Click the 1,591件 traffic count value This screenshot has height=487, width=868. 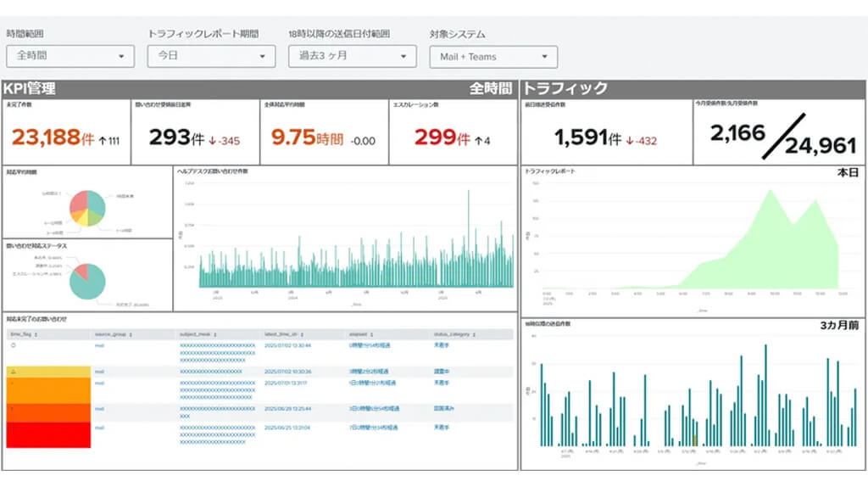(x=588, y=137)
